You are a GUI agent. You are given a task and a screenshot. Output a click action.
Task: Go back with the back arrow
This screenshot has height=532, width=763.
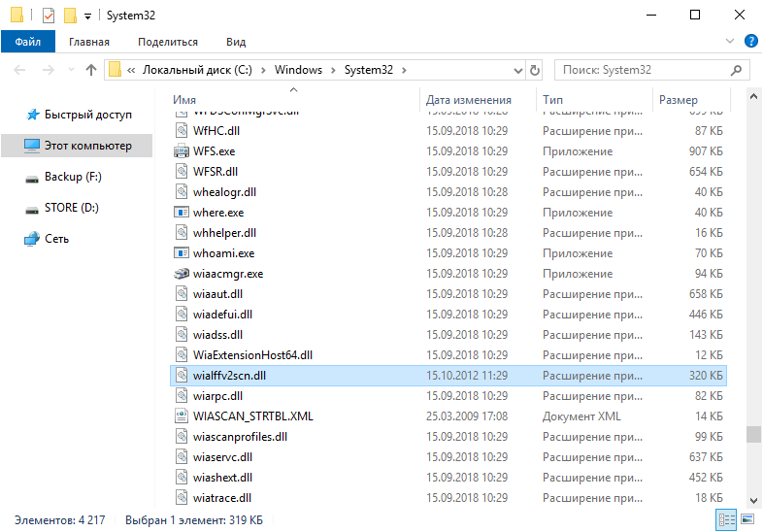pyautogui.click(x=19, y=70)
